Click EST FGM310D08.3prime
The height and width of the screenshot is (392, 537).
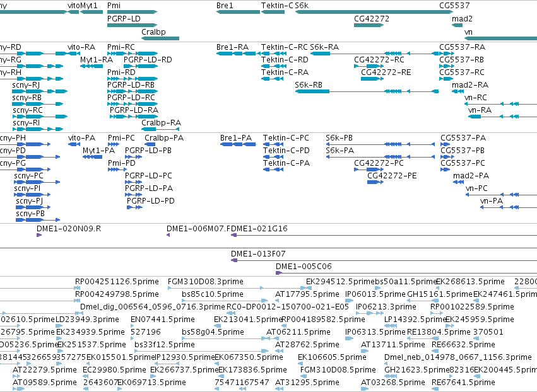tap(206, 282)
